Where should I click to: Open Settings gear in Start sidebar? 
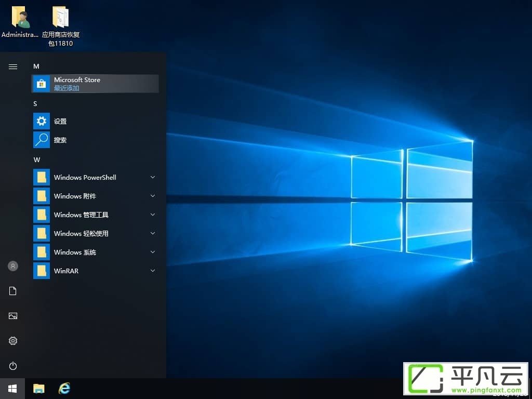tap(13, 341)
